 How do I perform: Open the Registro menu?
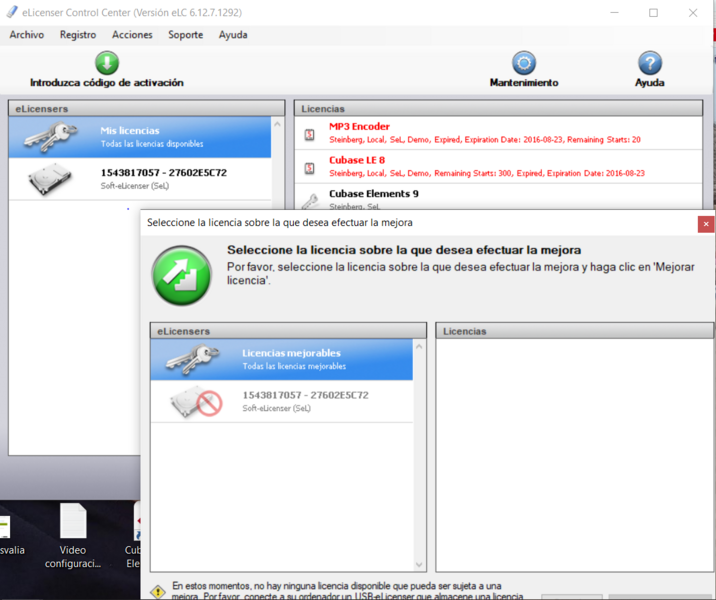[78, 35]
